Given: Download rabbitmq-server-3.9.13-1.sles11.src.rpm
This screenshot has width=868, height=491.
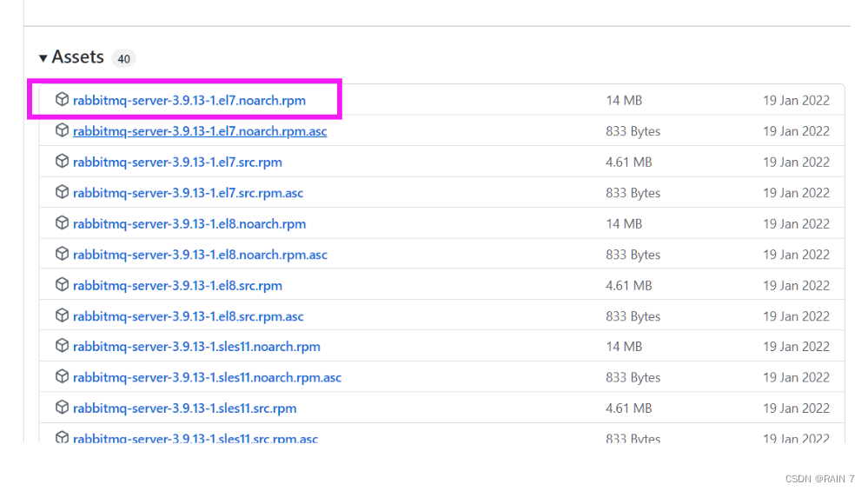Looking at the screenshot, I should [184, 408].
